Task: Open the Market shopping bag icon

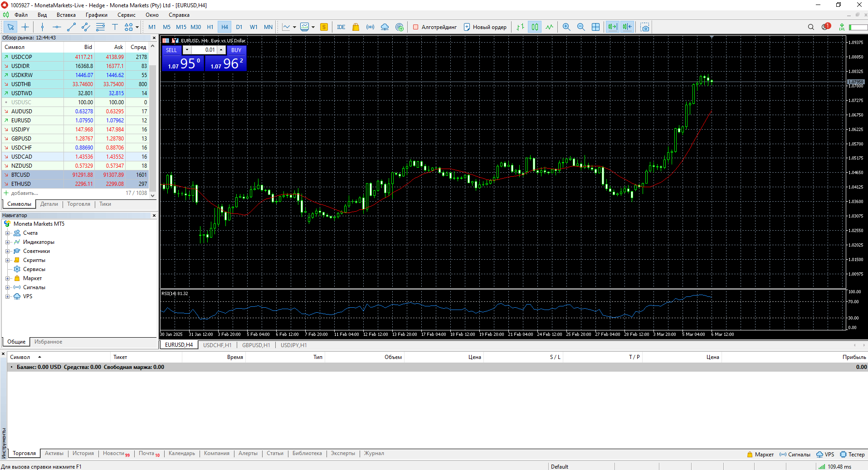Action: click(x=356, y=27)
